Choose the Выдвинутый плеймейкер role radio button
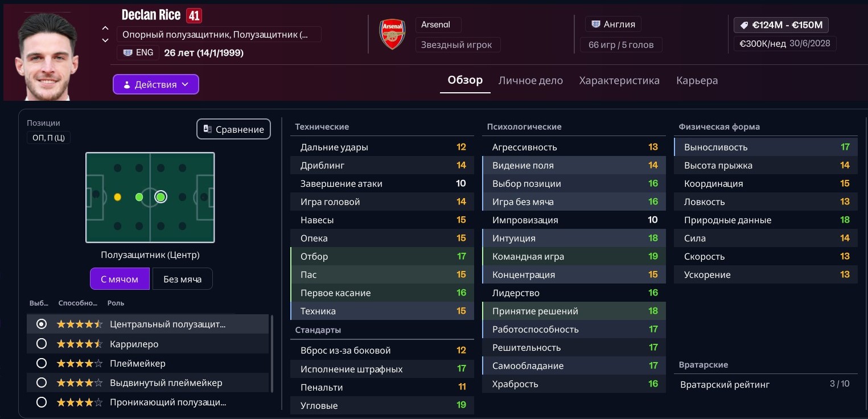The image size is (868, 419). click(41, 383)
